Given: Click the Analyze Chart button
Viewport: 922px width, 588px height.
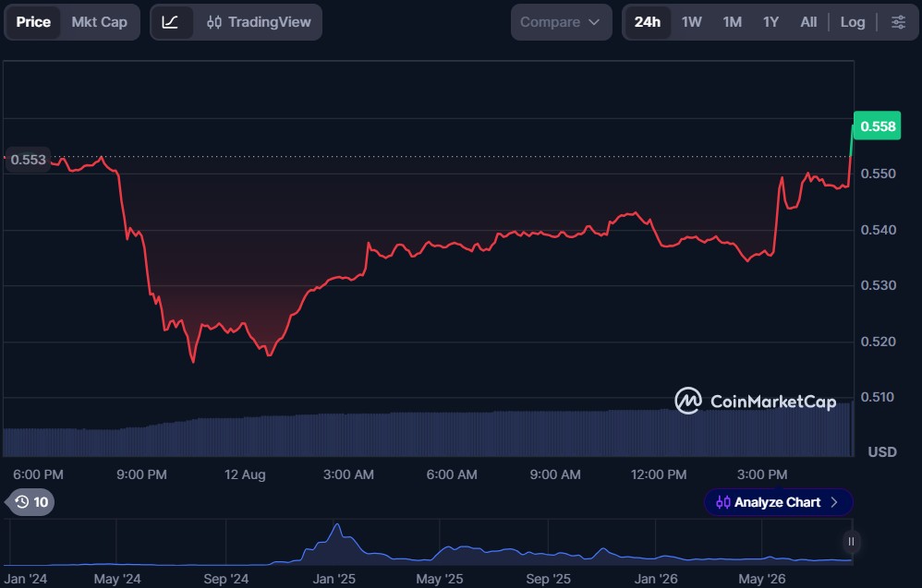Looking at the screenshot, I should tap(778, 502).
